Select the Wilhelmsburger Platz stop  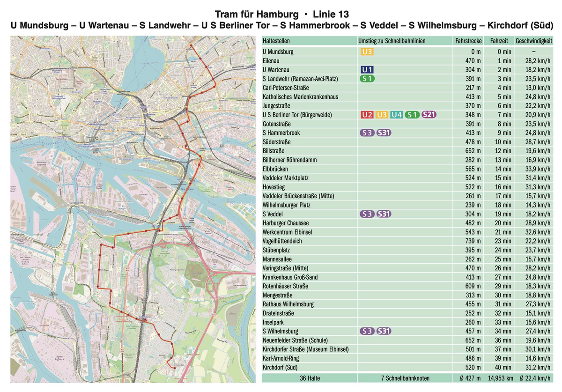(286, 205)
